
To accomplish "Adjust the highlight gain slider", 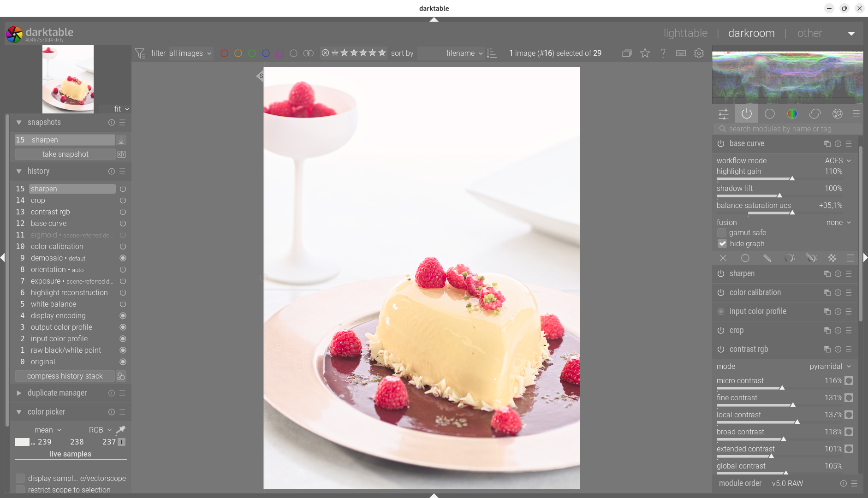I will [792, 178].
